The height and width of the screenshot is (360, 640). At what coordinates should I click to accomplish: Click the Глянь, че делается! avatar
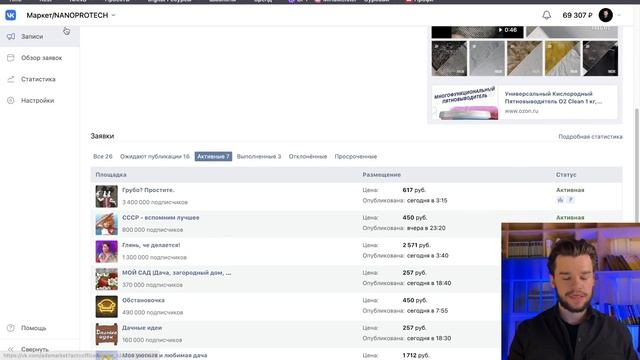pyautogui.click(x=107, y=251)
